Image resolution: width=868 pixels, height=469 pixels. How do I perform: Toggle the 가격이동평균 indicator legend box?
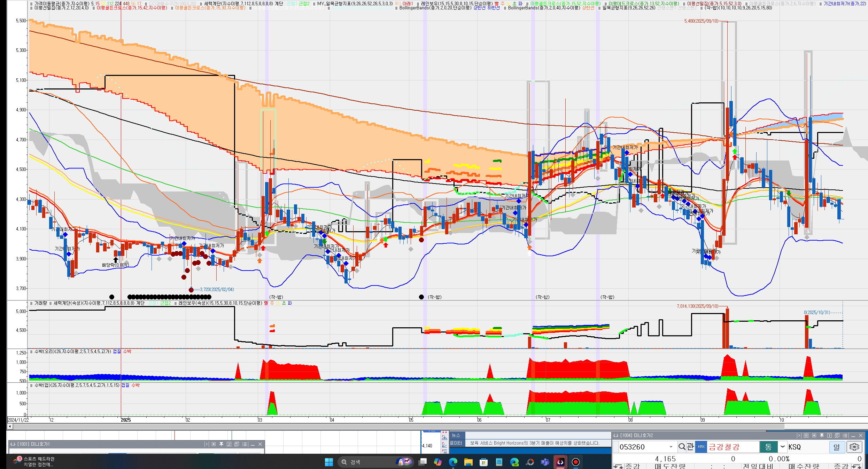point(32,4)
